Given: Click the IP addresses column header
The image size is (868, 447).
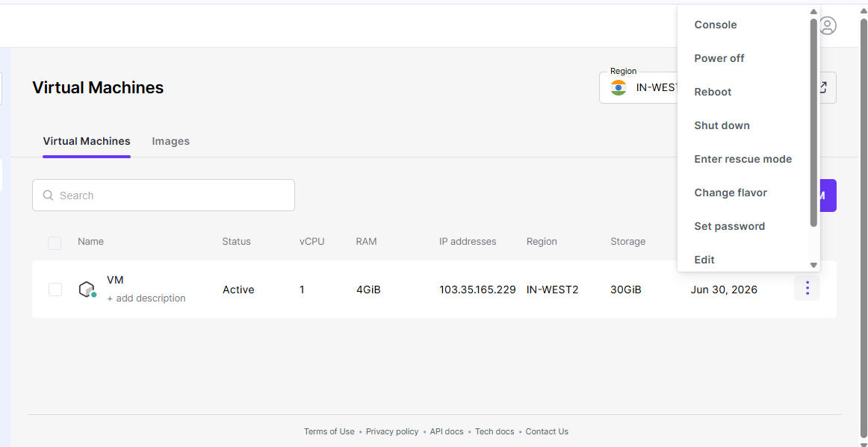Looking at the screenshot, I should (468, 241).
